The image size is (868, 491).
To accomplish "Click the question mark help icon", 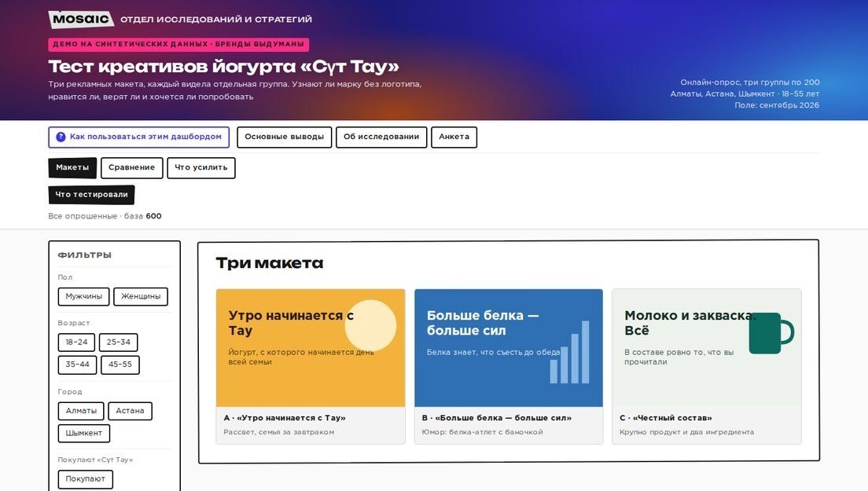I will [61, 137].
